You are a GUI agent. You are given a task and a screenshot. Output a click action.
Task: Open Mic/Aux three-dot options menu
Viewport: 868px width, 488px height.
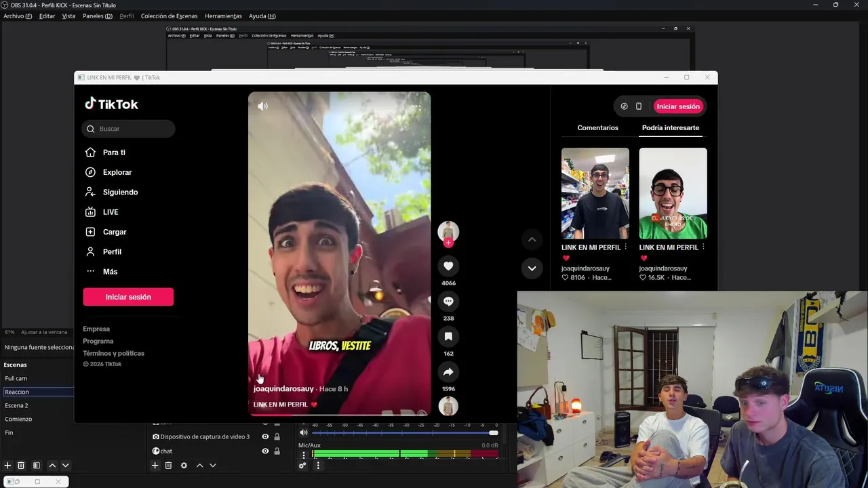coord(303,455)
